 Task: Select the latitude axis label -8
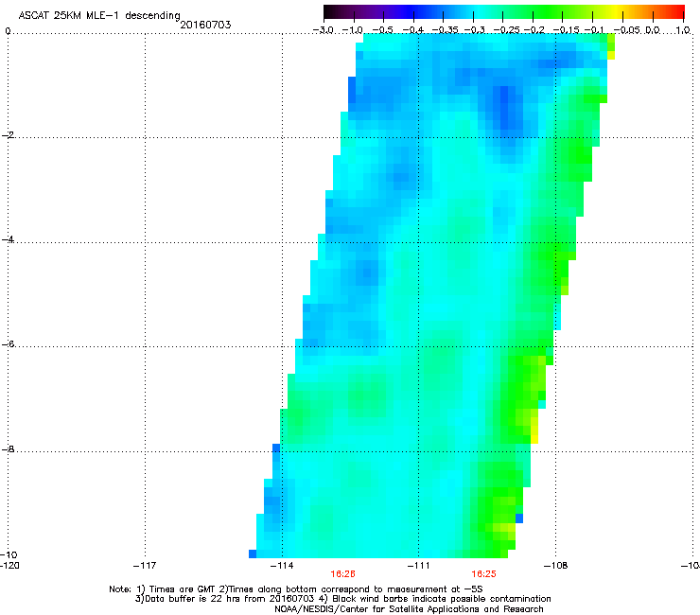9,448
